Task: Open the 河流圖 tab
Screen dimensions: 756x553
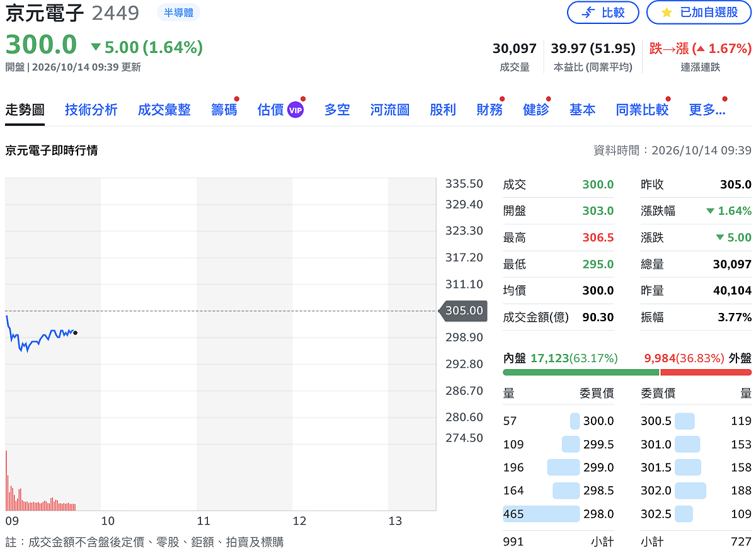Action: pyautogui.click(x=390, y=110)
